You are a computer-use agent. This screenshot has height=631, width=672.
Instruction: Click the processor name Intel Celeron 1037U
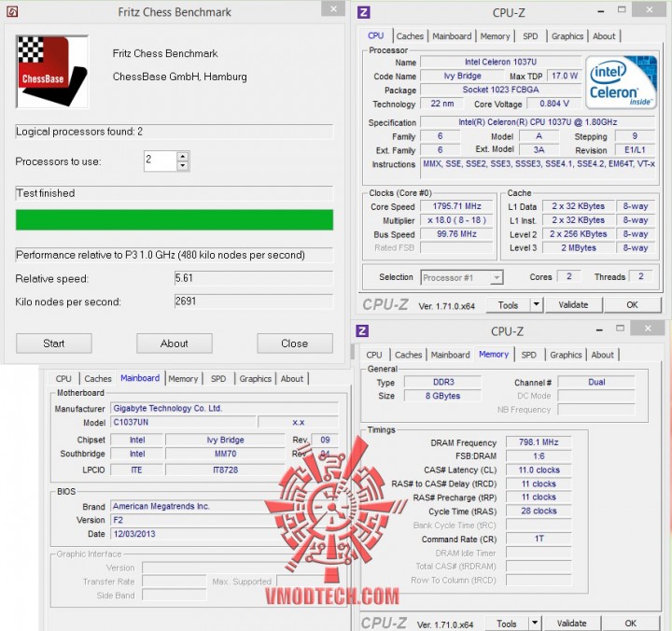(x=500, y=63)
